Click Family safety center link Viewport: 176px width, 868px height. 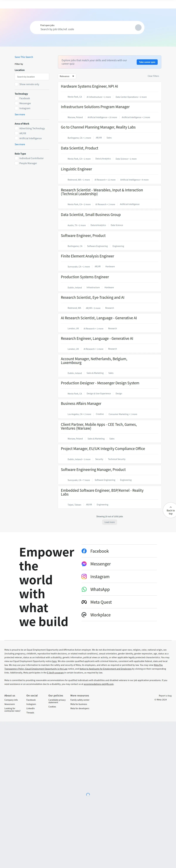click(x=80, y=700)
